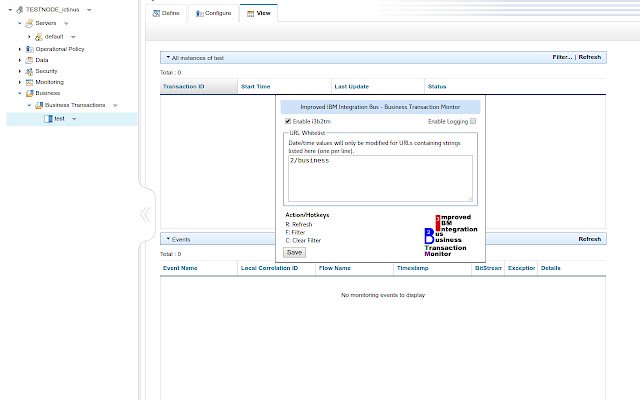Expand the Security tree node
This screenshot has width=640, height=400.
(20, 71)
